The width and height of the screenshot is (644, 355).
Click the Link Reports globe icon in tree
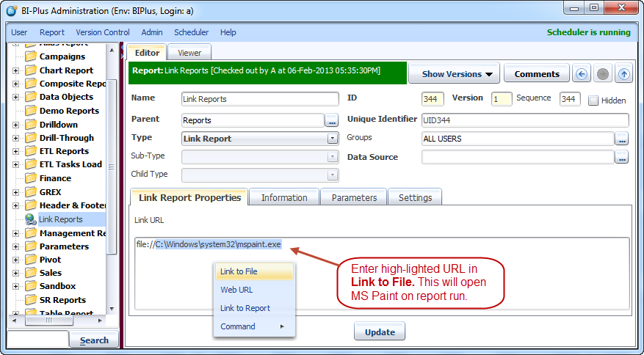(30, 219)
